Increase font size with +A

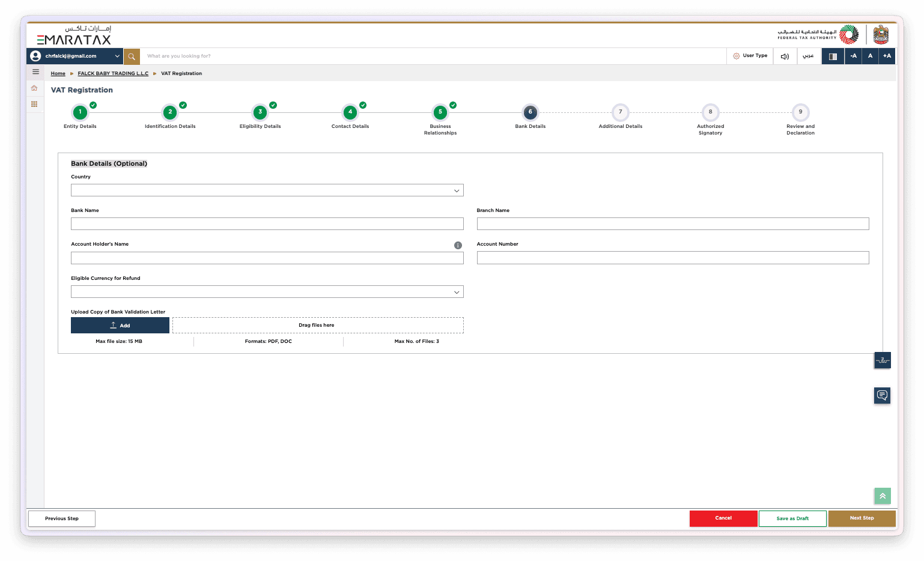tap(887, 56)
